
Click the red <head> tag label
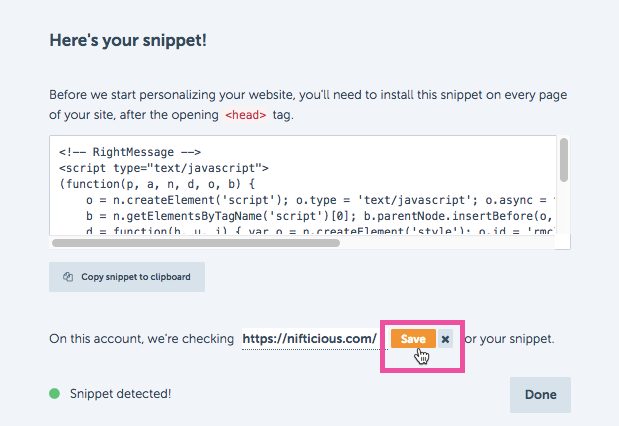(246, 115)
